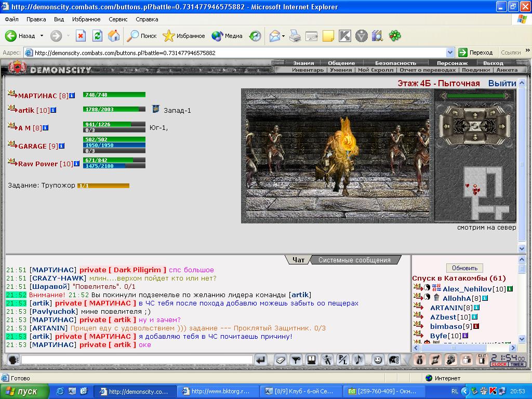Open info icon next to GARAGE [9]
This screenshot has height=399, width=532.
(61, 146)
